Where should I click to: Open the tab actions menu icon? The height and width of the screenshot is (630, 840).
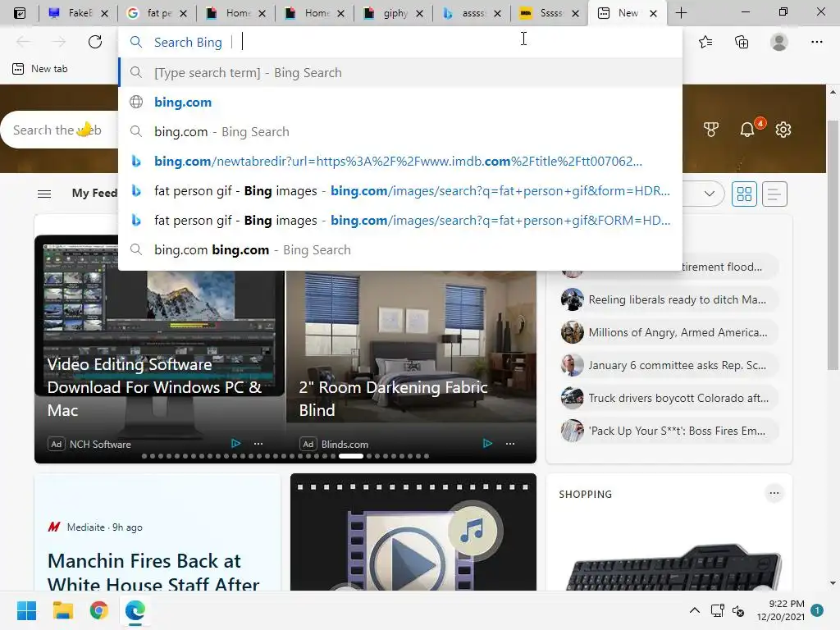point(20,13)
